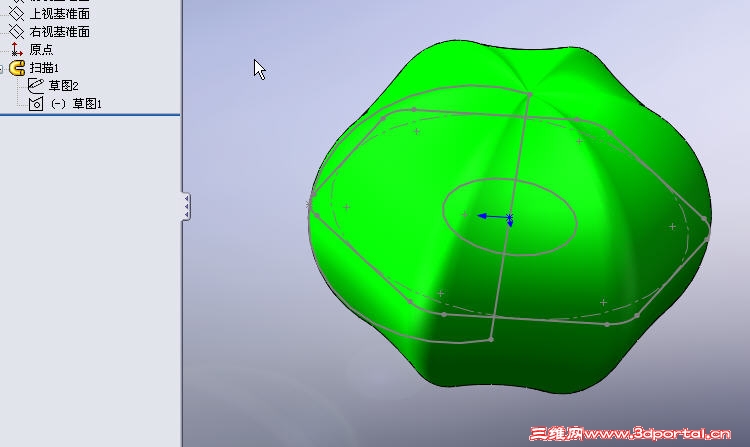
Task: Select the 扫描1 feature label
Action: [44, 68]
